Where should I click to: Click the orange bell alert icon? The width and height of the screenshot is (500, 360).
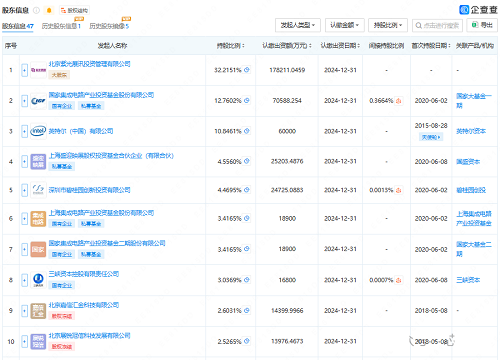coord(49,10)
